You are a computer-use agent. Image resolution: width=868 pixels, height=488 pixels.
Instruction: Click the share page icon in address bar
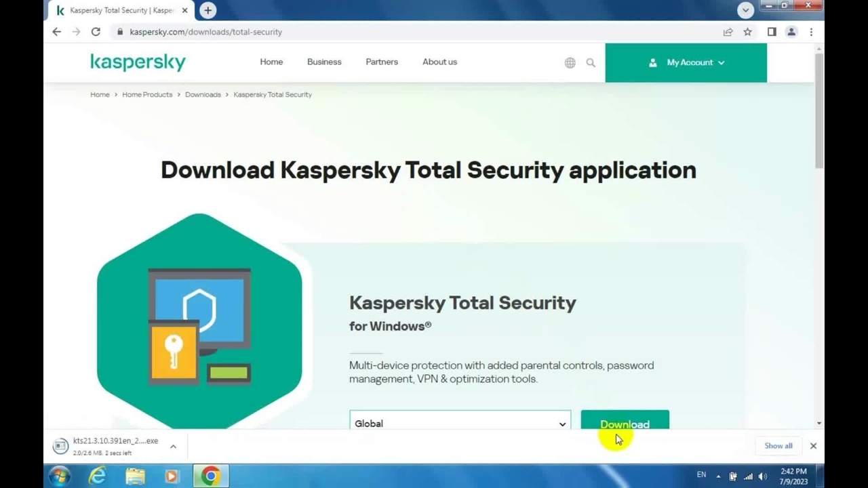pos(728,32)
